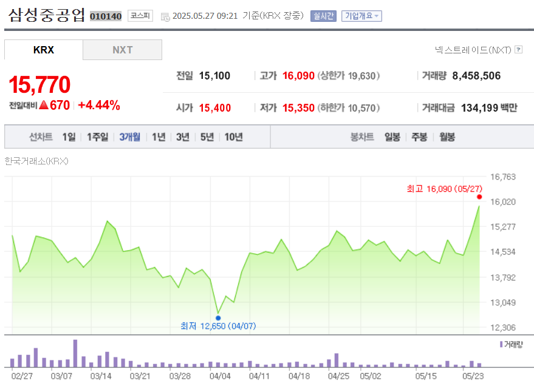The image size is (534, 392).
Task: Click the 13,049 price axis label
Action: point(503,303)
